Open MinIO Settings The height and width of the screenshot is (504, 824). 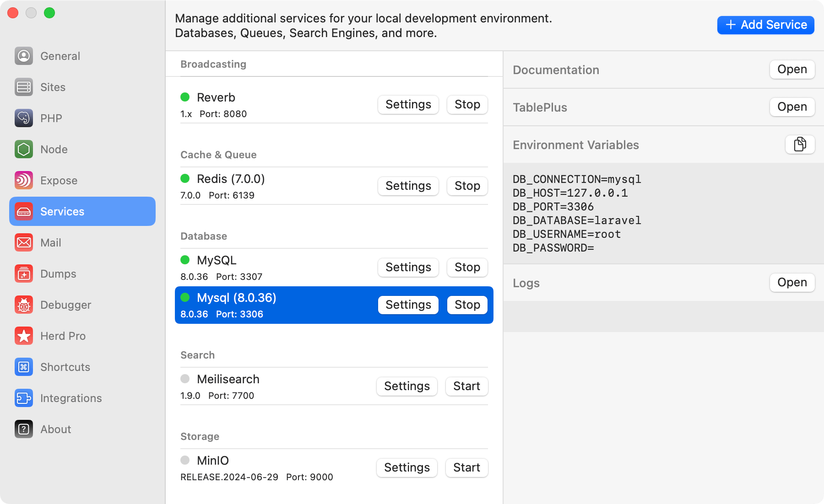click(x=407, y=467)
